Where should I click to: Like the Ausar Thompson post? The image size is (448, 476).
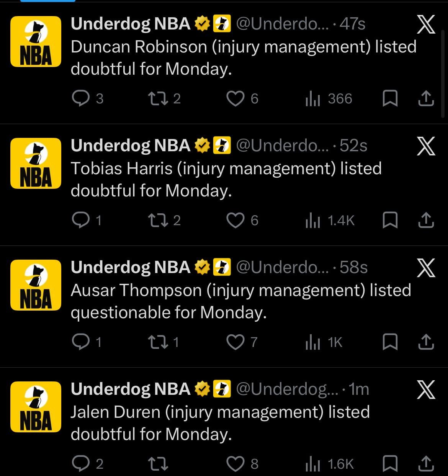(x=235, y=342)
